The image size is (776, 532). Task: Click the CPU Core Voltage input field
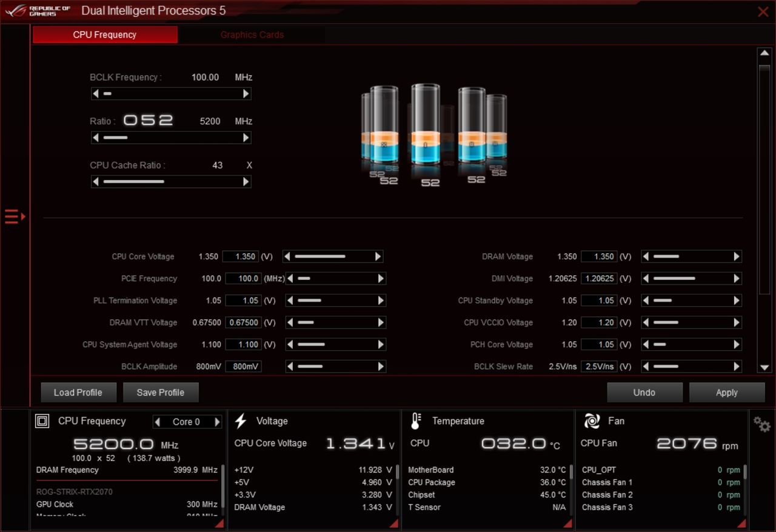point(241,257)
